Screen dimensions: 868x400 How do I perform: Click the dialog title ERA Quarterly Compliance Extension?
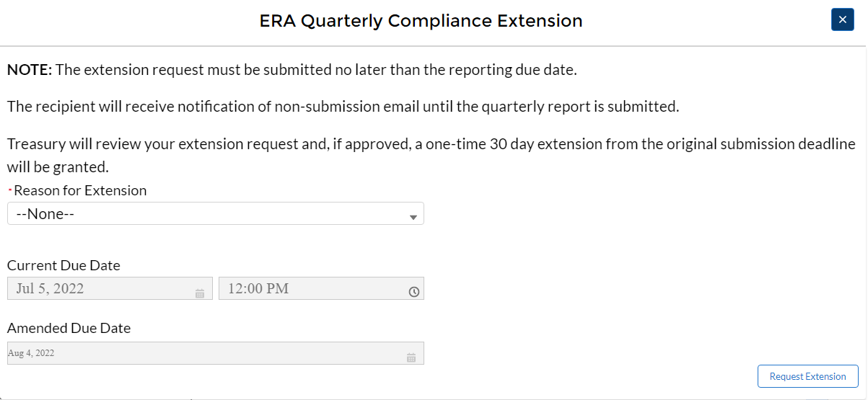click(x=421, y=21)
